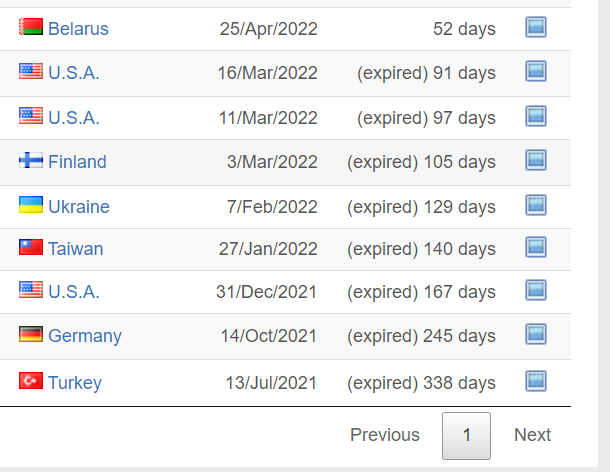Open the Turkey country link
The image size is (610, 472).
pyautogui.click(x=75, y=383)
